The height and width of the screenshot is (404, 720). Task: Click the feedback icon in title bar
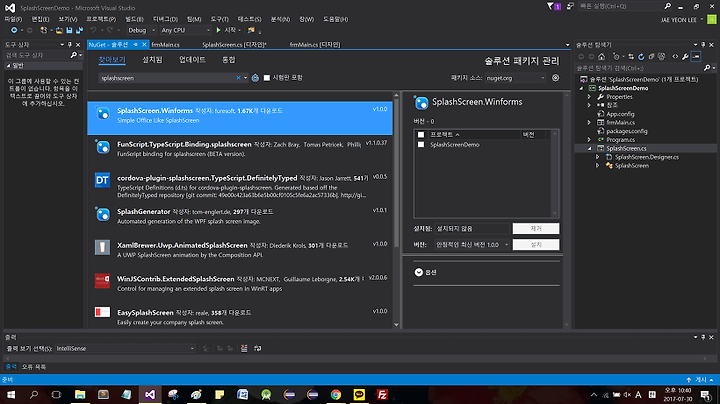[x=570, y=6]
